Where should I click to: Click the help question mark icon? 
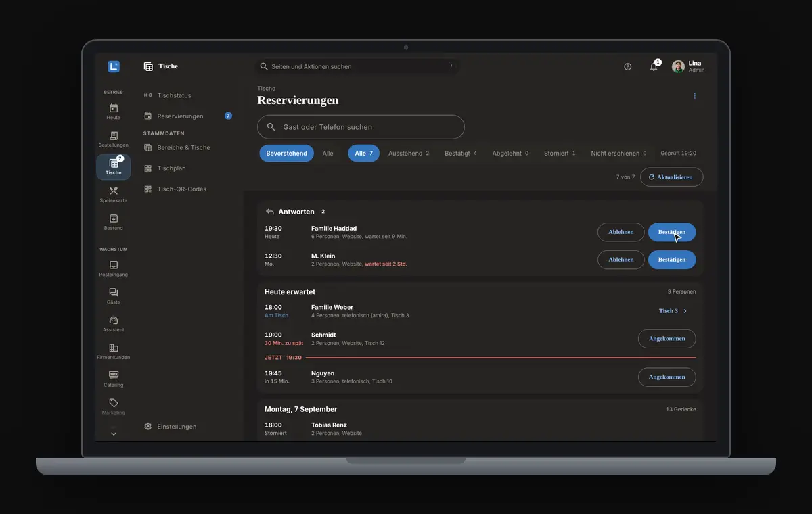(628, 66)
